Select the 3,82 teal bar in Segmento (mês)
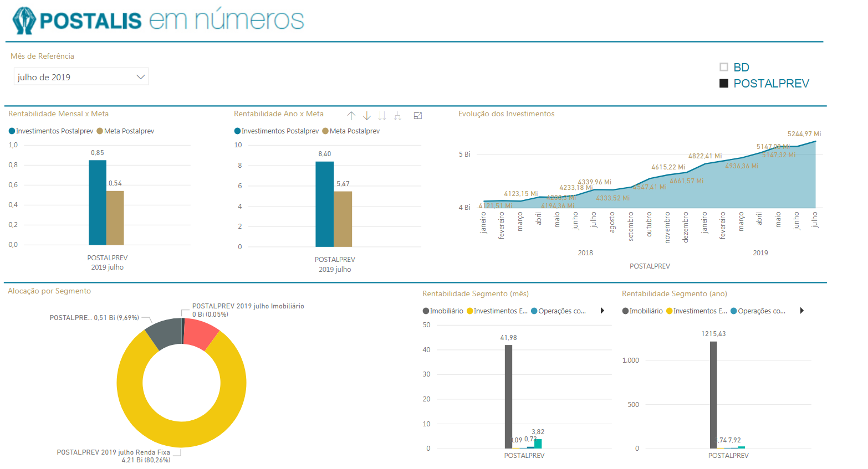Screen dimensions: 868x469 click(x=538, y=444)
